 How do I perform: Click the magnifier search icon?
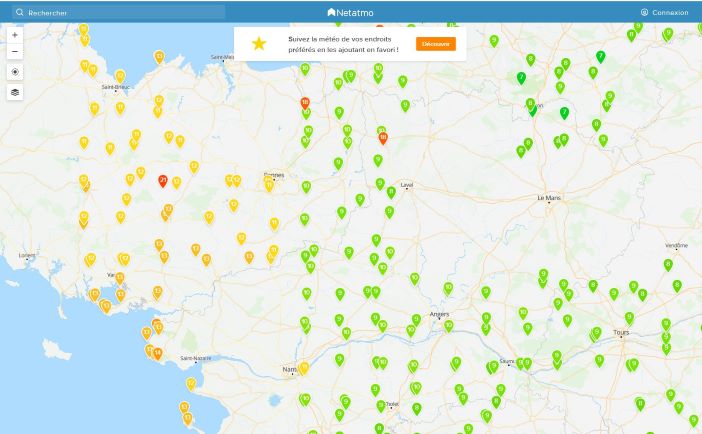(x=20, y=12)
